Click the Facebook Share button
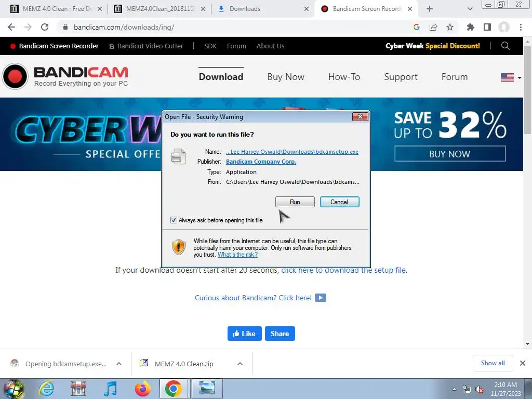The height and width of the screenshot is (399, 532). 280,334
